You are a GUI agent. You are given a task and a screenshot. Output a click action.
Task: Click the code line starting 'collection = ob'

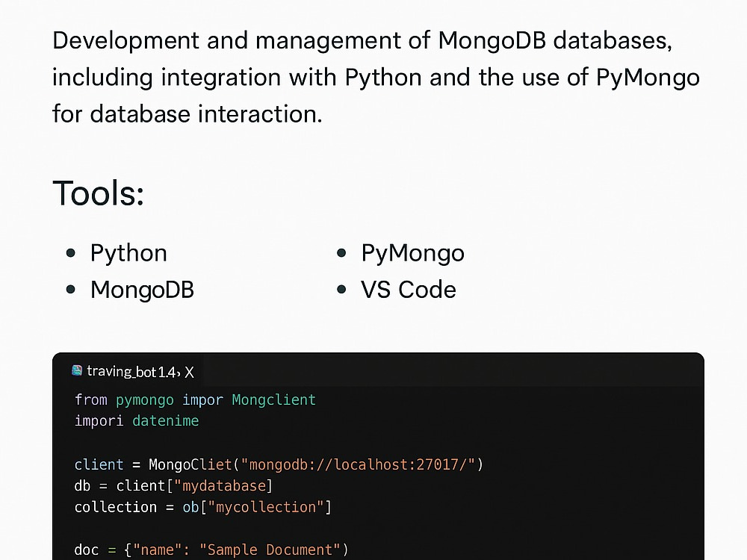click(203, 507)
